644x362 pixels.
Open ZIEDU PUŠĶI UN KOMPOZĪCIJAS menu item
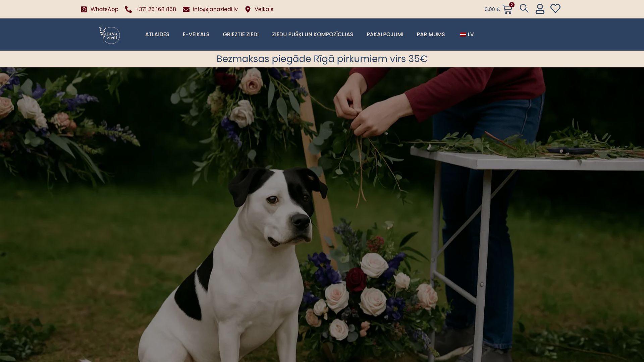312,35
